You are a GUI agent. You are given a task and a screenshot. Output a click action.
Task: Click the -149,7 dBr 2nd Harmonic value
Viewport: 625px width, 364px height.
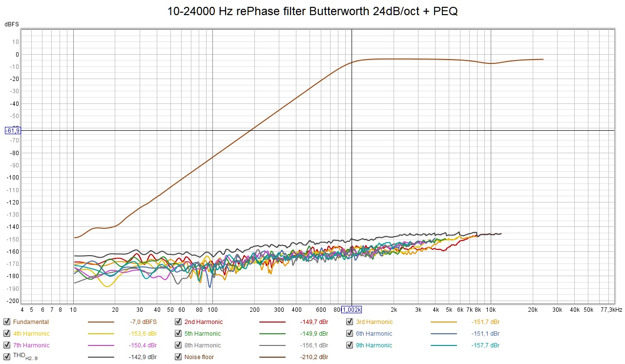tap(314, 322)
